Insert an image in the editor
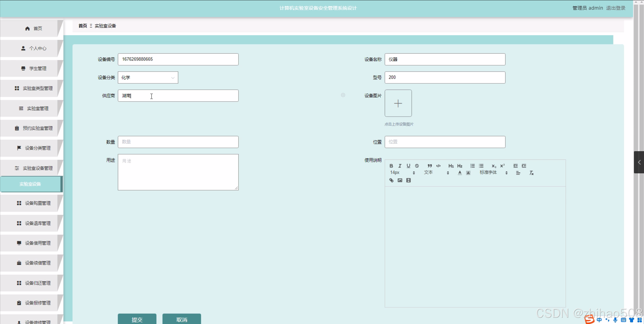This screenshot has height=324, width=644. [x=400, y=180]
